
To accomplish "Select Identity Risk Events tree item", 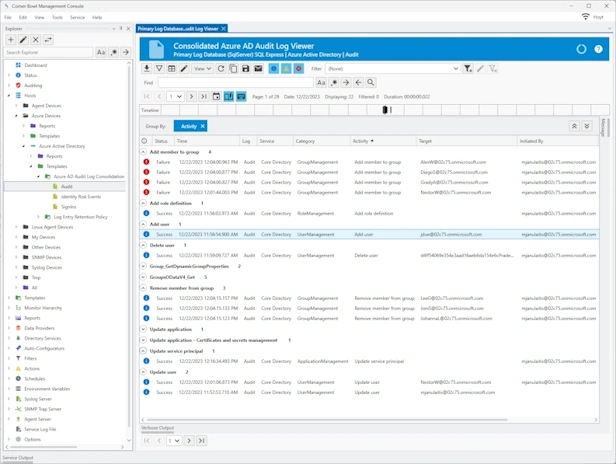I will point(81,197).
